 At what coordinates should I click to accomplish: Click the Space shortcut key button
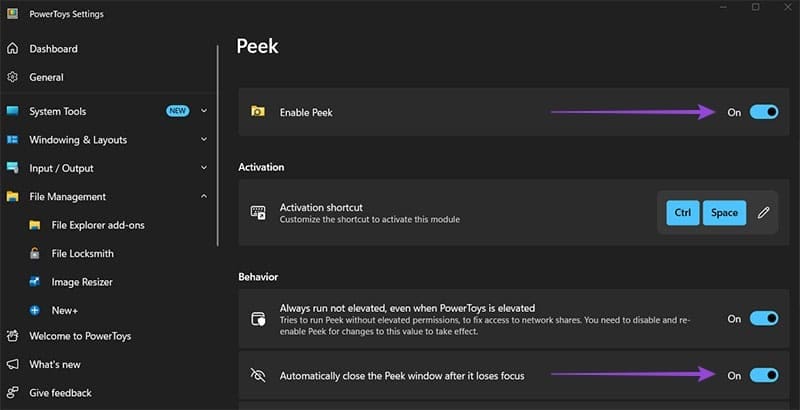[x=724, y=212]
